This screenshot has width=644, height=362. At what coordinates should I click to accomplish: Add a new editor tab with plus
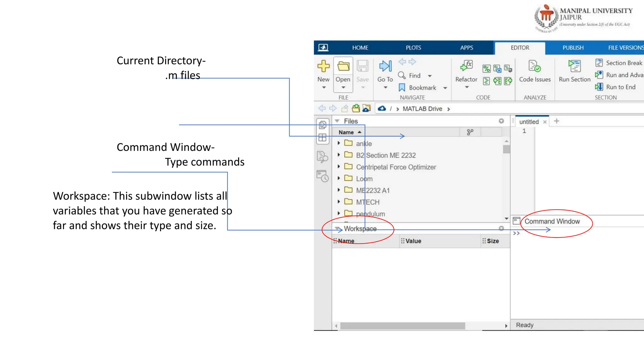[x=557, y=121]
